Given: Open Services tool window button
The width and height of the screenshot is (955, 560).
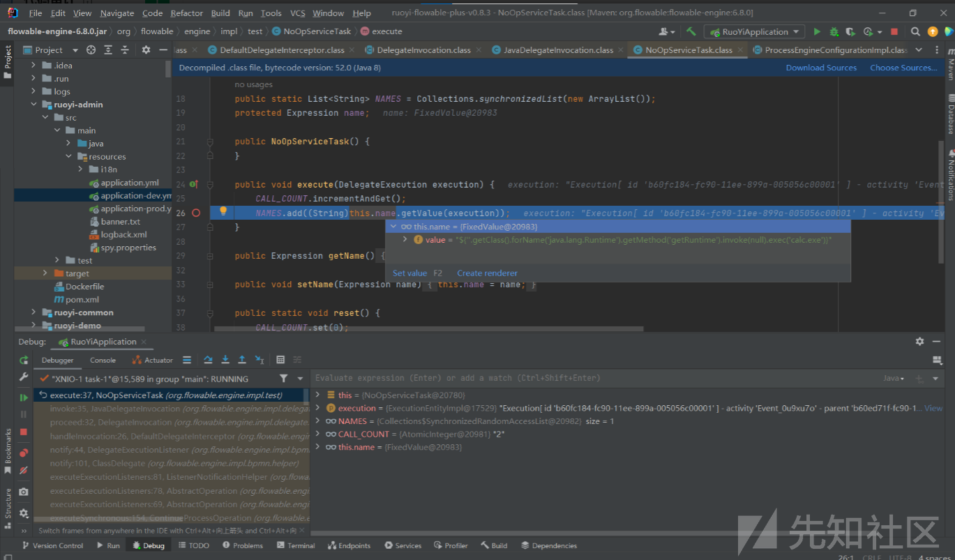Looking at the screenshot, I should [403, 545].
